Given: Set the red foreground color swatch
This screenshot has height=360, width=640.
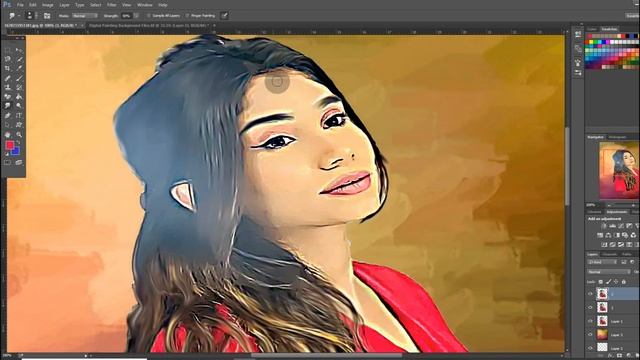Looking at the screenshot, I should (9, 145).
